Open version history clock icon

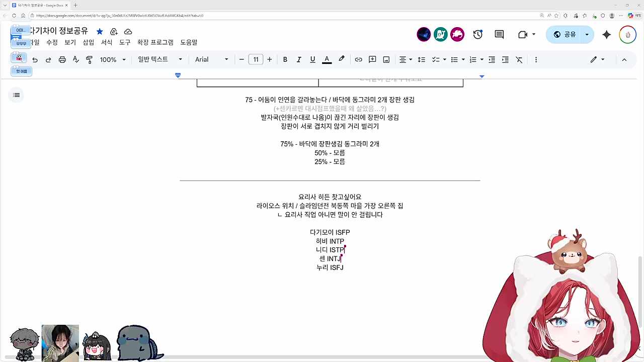(x=477, y=34)
